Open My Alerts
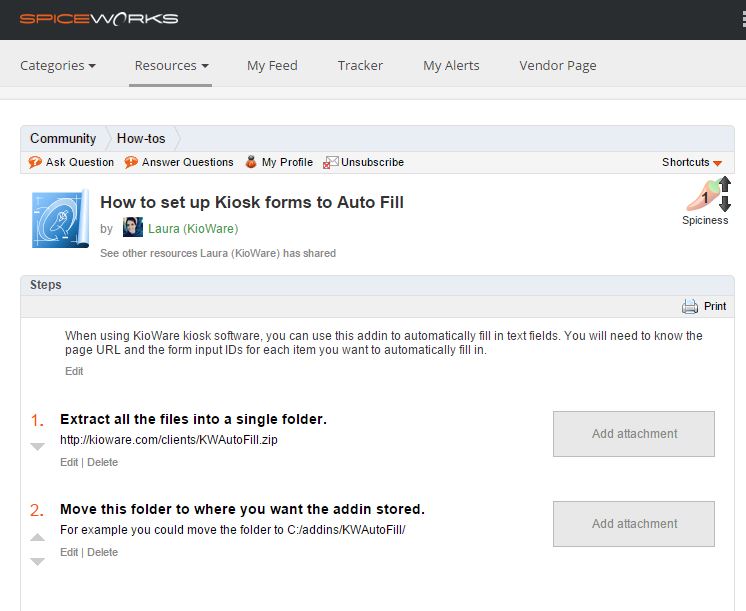 [x=451, y=65]
